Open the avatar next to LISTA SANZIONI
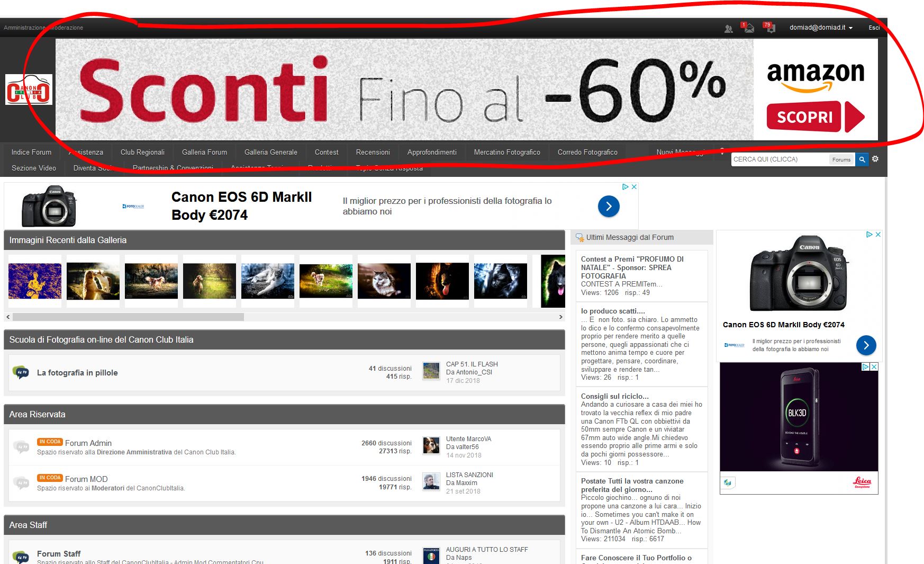Viewport: 924px width, 564px height. [x=431, y=481]
